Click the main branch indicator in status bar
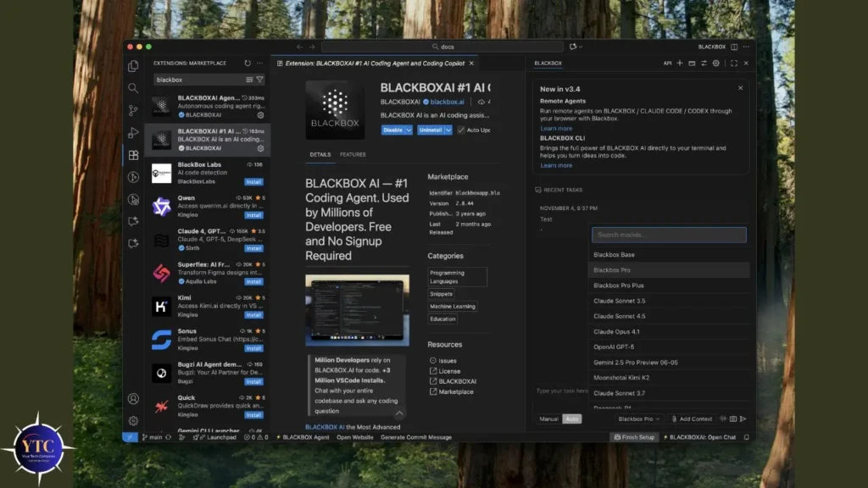This screenshot has height=488, width=868. [x=153, y=437]
